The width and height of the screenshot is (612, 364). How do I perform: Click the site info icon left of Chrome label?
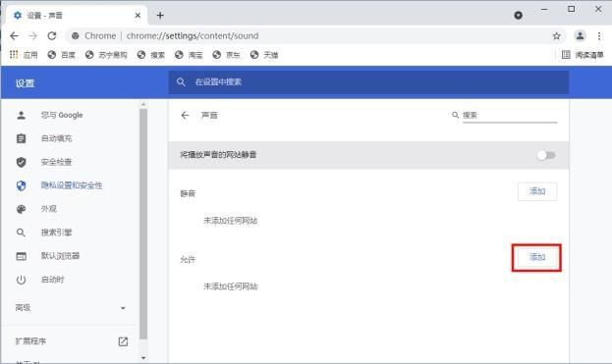[x=76, y=36]
